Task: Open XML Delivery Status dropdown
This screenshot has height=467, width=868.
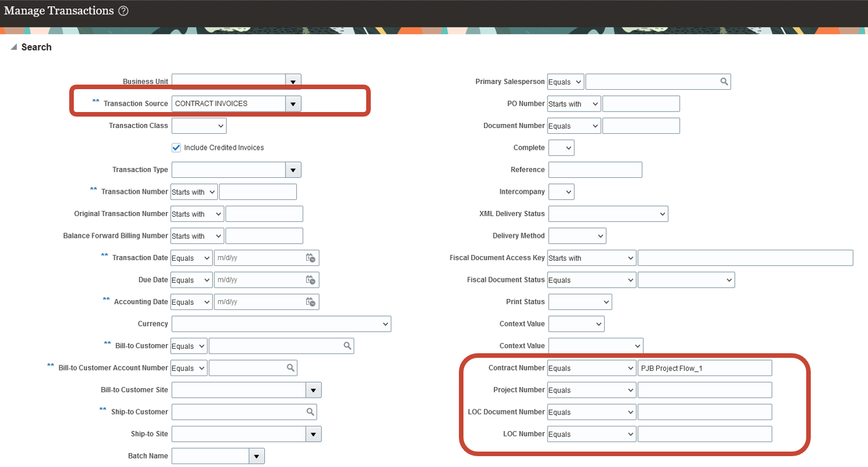Action: 608,214
